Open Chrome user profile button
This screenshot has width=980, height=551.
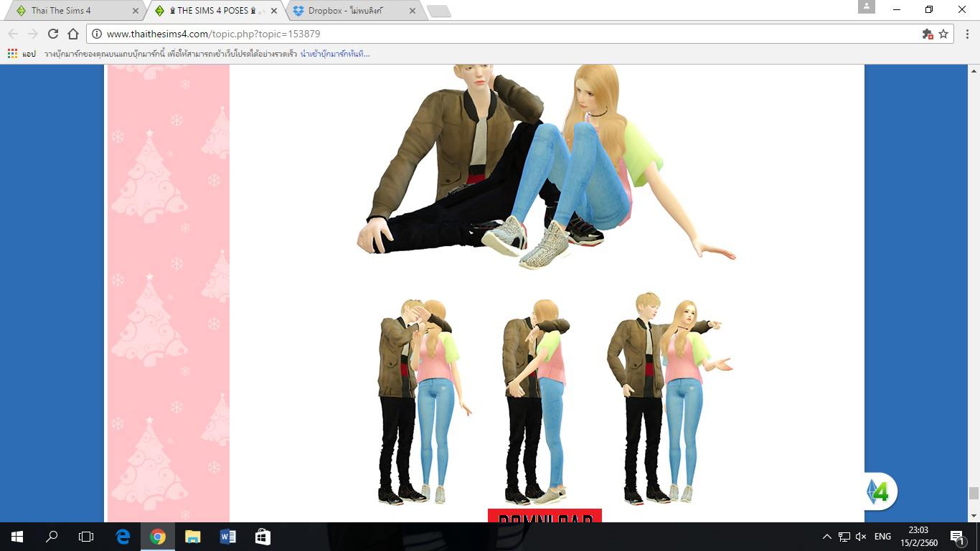pyautogui.click(x=867, y=6)
